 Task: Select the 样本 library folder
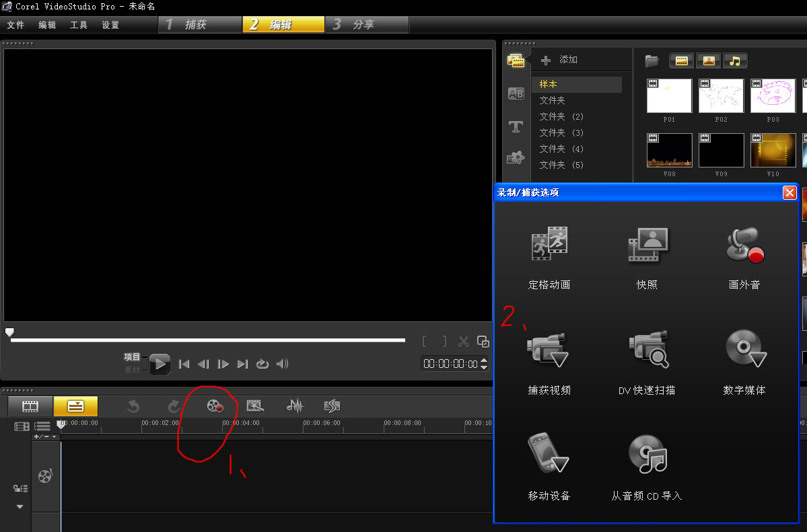(577, 84)
